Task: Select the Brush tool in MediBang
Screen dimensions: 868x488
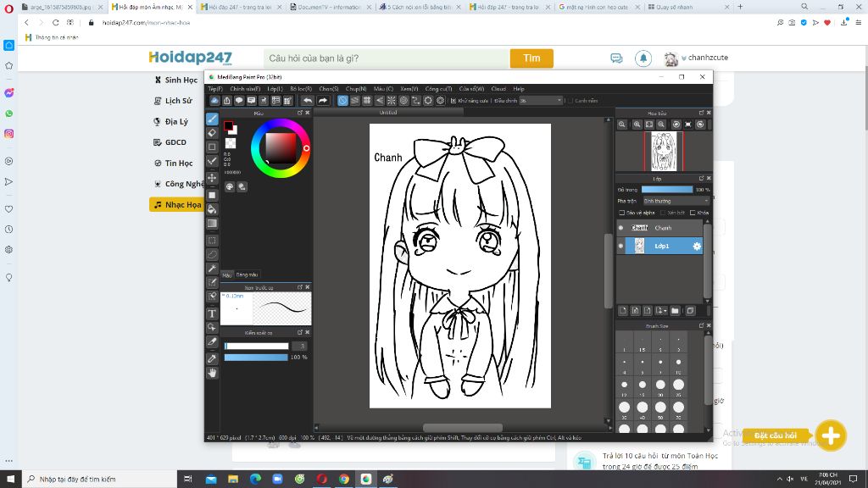Action: (212, 119)
